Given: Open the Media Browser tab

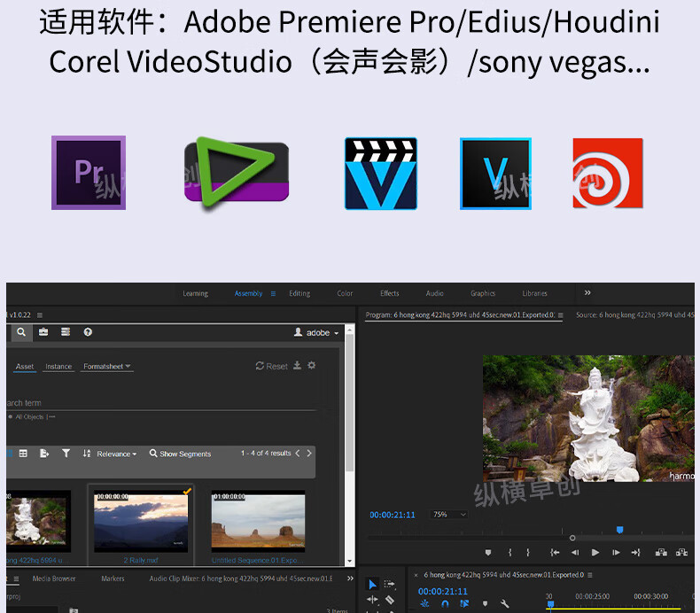Looking at the screenshot, I should pos(54,578).
